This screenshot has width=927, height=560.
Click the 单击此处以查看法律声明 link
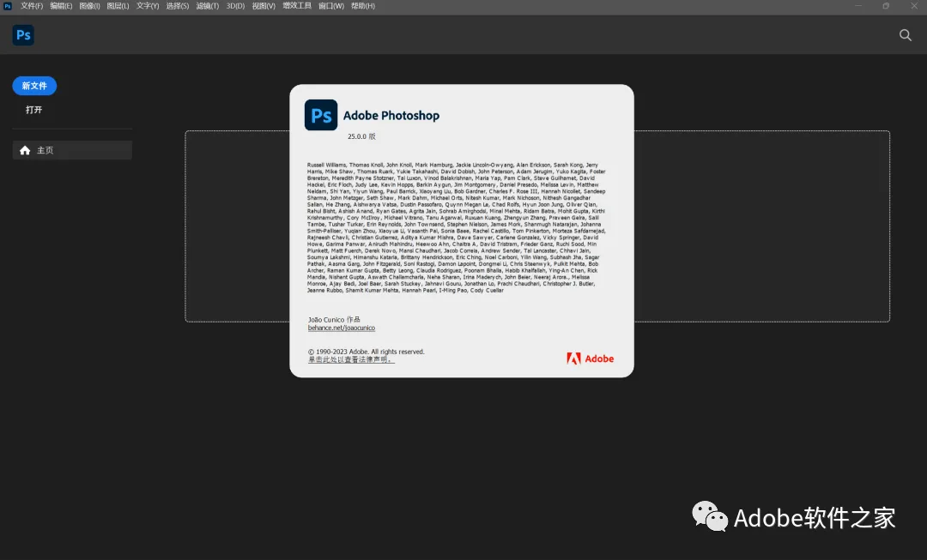coord(350,359)
